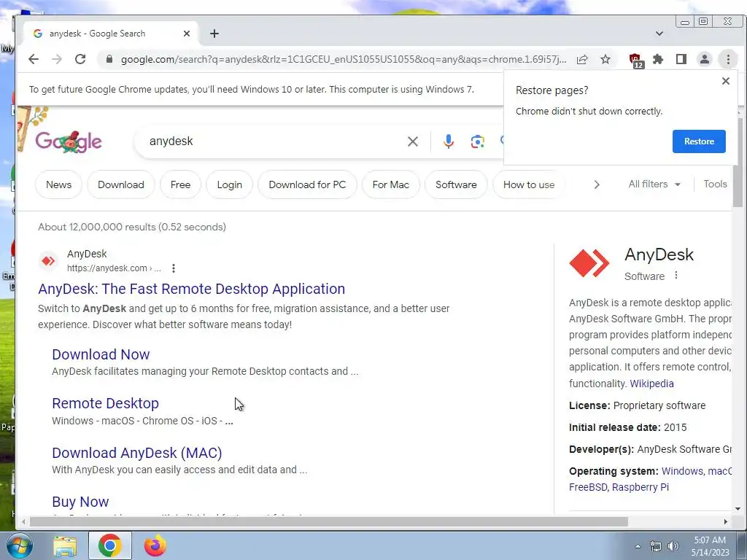The width and height of the screenshot is (747, 560).
Task: Select the News filter chip
Action: pos(58,184)
